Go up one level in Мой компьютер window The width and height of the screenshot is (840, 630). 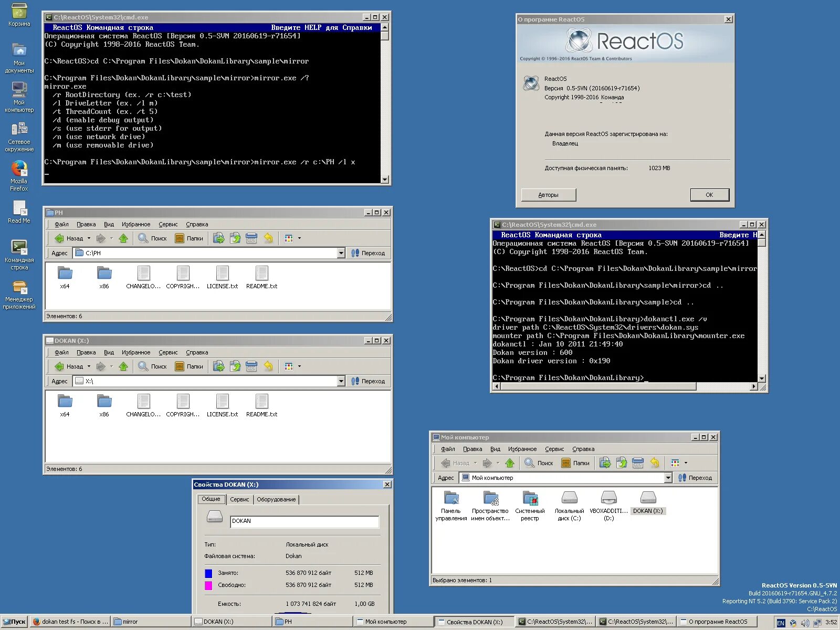point(510,463)
